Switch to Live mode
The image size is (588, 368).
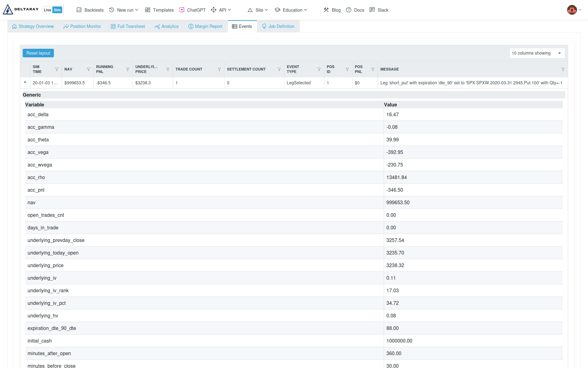pyautogui.click(x=47, y=10)
